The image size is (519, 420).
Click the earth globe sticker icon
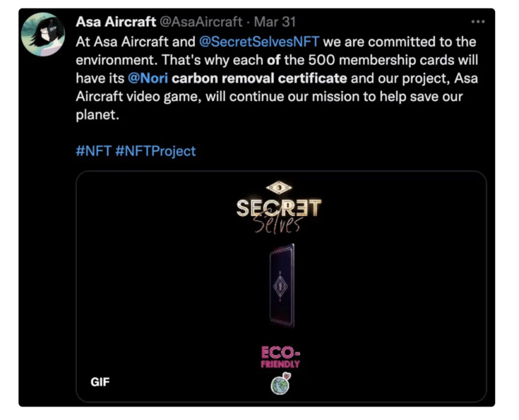coord(281,384)
